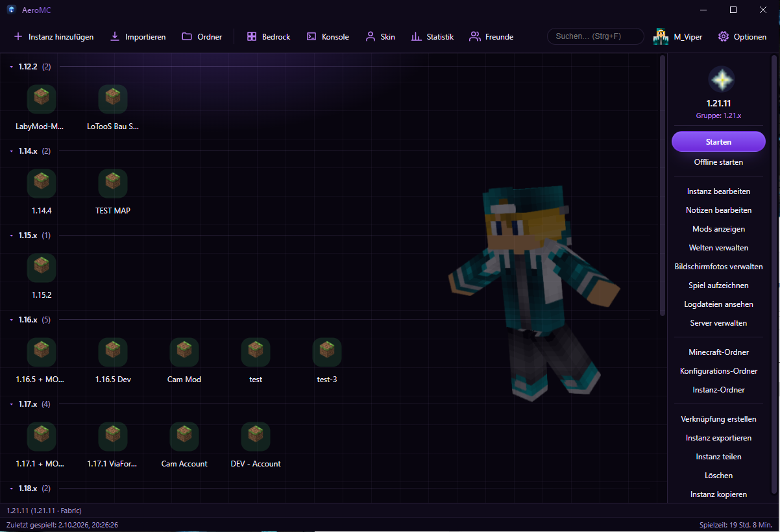780x532 pixels.
Task: Open the Statistik bar chart icon
Action: 416,37
